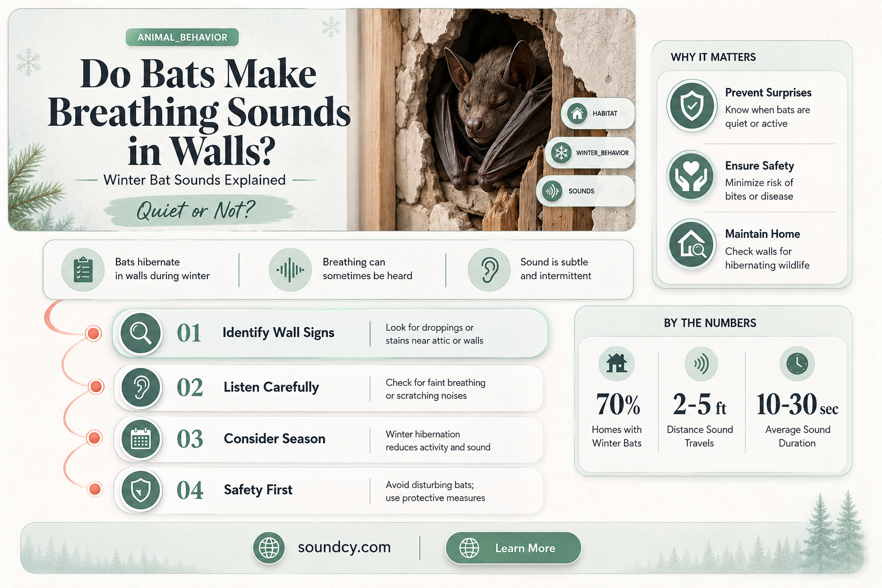Click the magnifier icon for Identify Wall Signs

pos(141,333)
